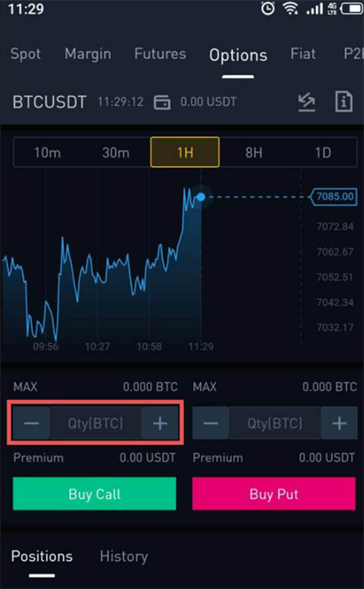The width and height of the screenshot is (364, 589).
Task: Tap the pink Buy Put button
Action: [274, 494]
